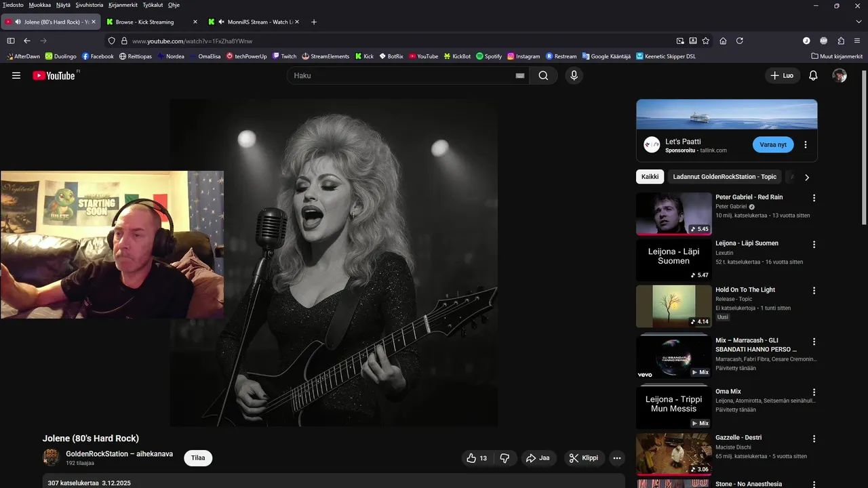Open the list-all-tabs dropdown arrow

(x=859, y=22)
